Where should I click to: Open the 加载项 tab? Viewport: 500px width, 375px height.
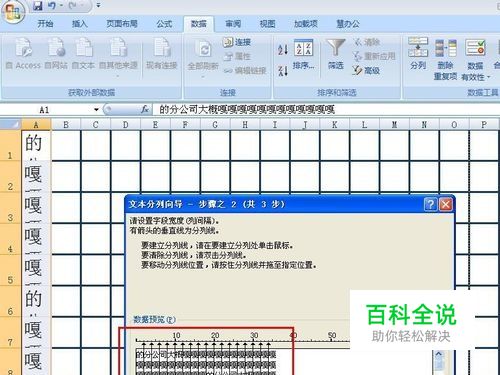pos(306,24)
